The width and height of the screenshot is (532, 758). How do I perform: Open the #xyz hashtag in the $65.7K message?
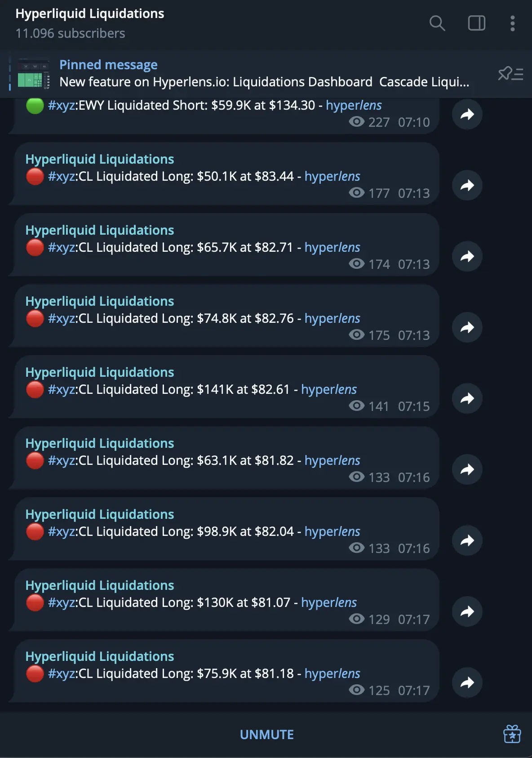(62, 247)
